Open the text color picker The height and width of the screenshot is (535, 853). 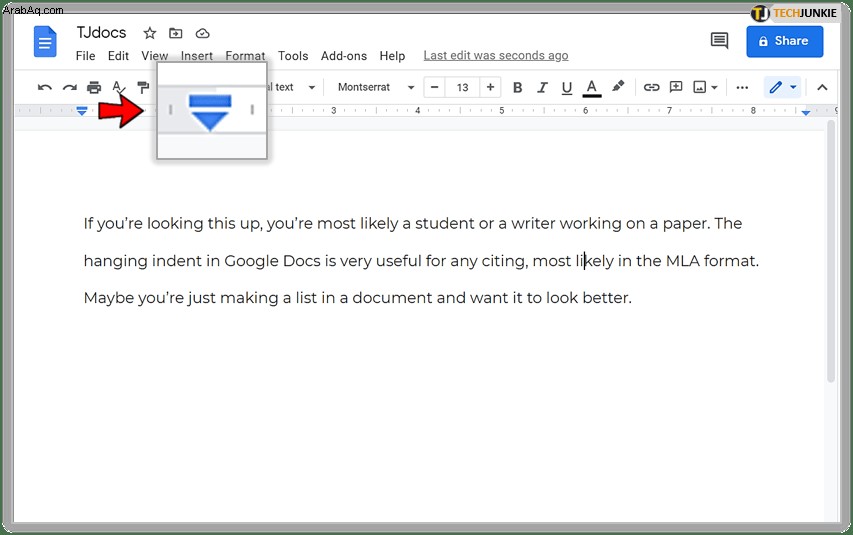591,88
